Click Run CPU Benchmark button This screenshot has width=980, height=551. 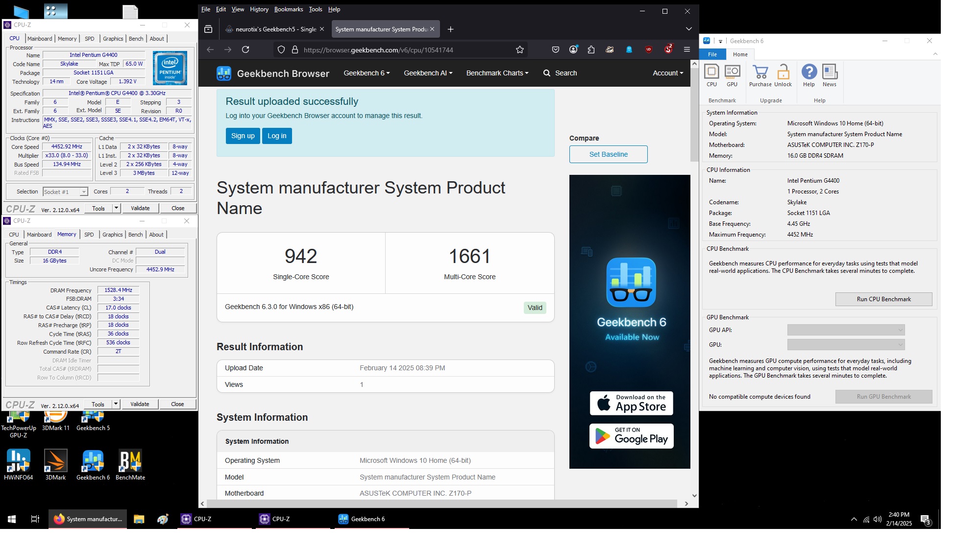[x=883, y=299]
